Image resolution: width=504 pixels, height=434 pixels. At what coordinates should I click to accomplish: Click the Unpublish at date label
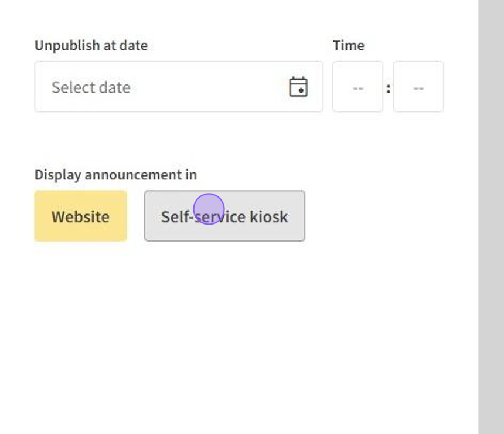click(x=91, y=46)
